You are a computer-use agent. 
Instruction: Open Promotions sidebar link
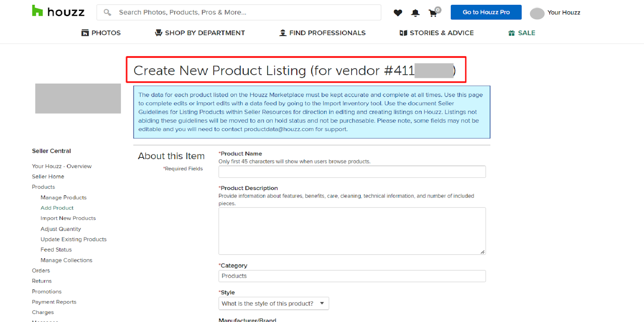(47, 292)
